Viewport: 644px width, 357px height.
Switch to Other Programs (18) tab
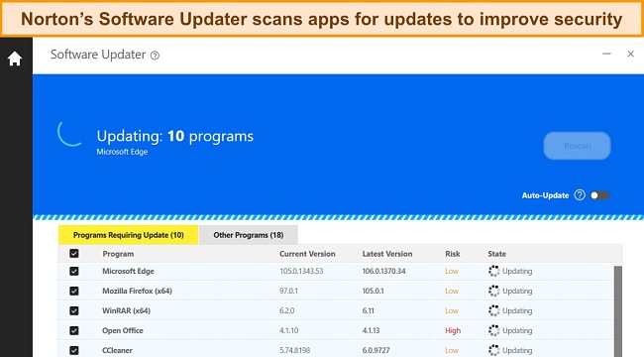249,235
